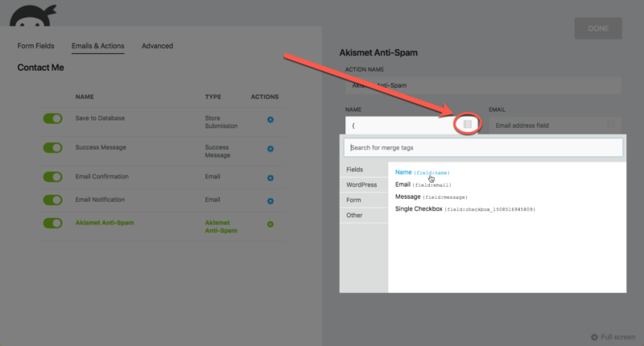Focus the Search for merge tags box
The height and width of the screenshot is (346, 644).
[x=481, y=147]
